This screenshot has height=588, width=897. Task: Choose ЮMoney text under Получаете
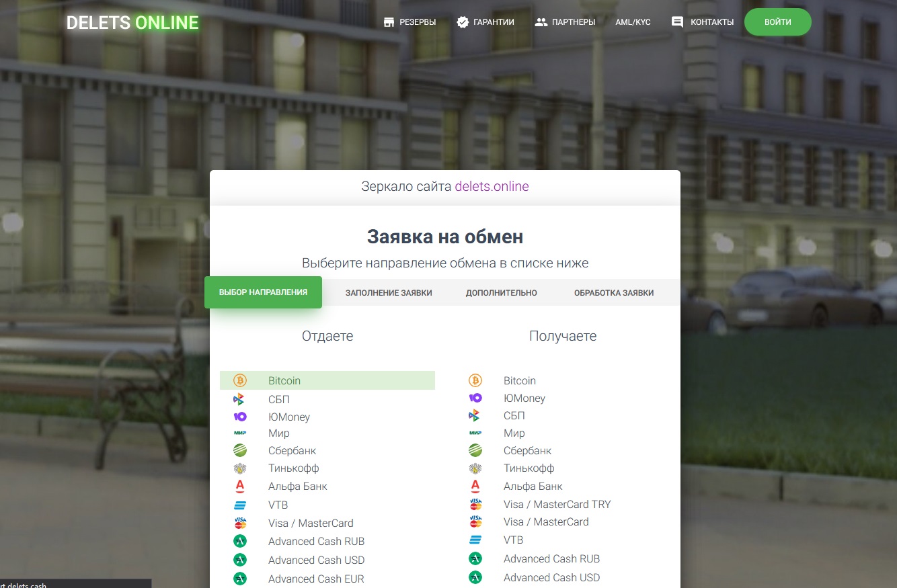pos(524,398)
